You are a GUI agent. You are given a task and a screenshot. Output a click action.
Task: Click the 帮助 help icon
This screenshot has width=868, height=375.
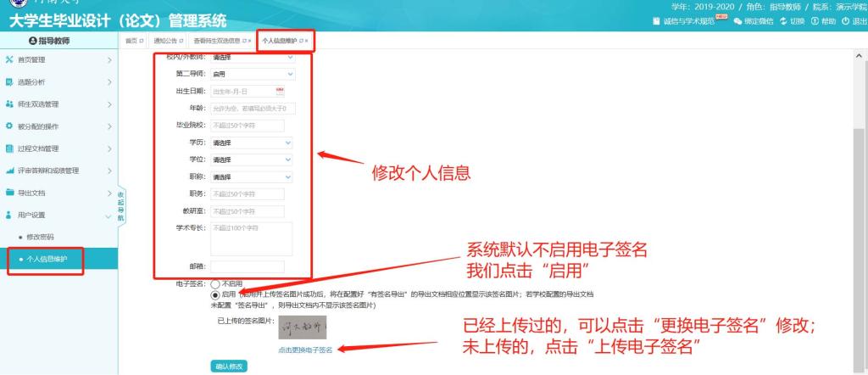[815, 21]
